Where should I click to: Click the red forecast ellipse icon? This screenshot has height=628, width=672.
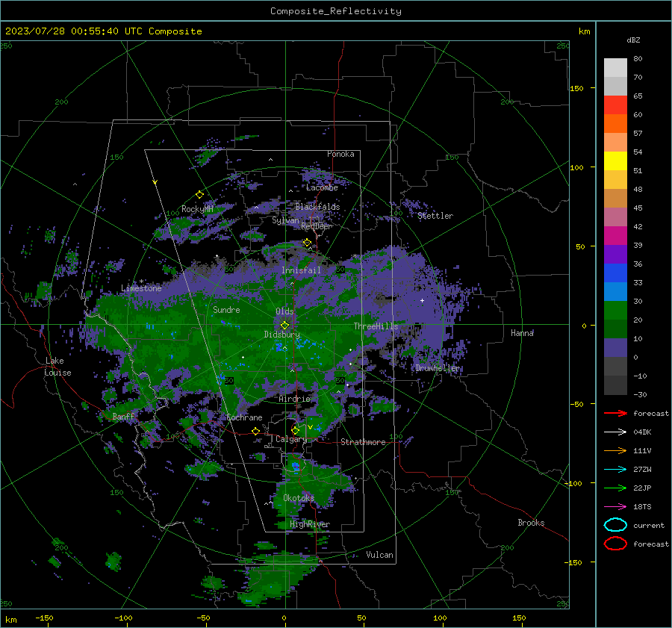[x=615, y=544]
